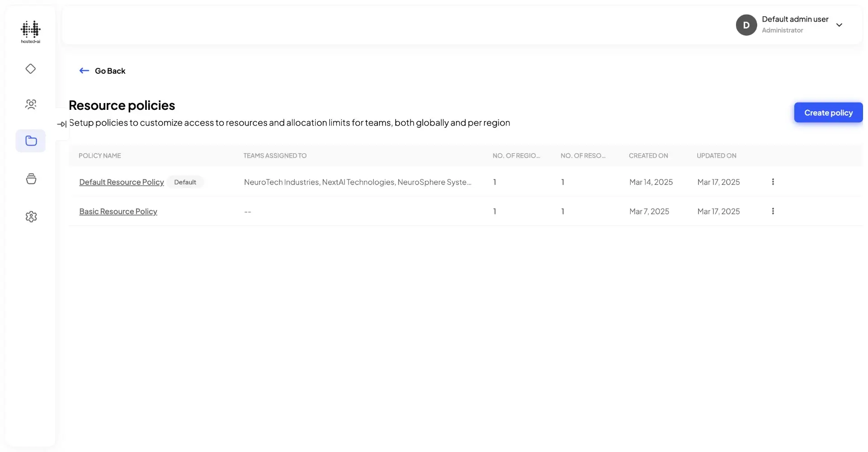Click the Create policy button

pyautogui.click(x=828, y=113)
